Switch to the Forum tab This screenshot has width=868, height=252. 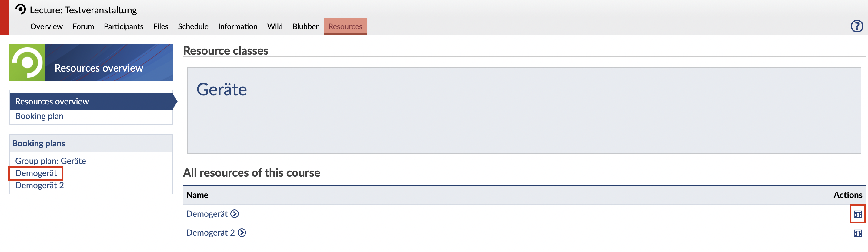tap(83, 26)
